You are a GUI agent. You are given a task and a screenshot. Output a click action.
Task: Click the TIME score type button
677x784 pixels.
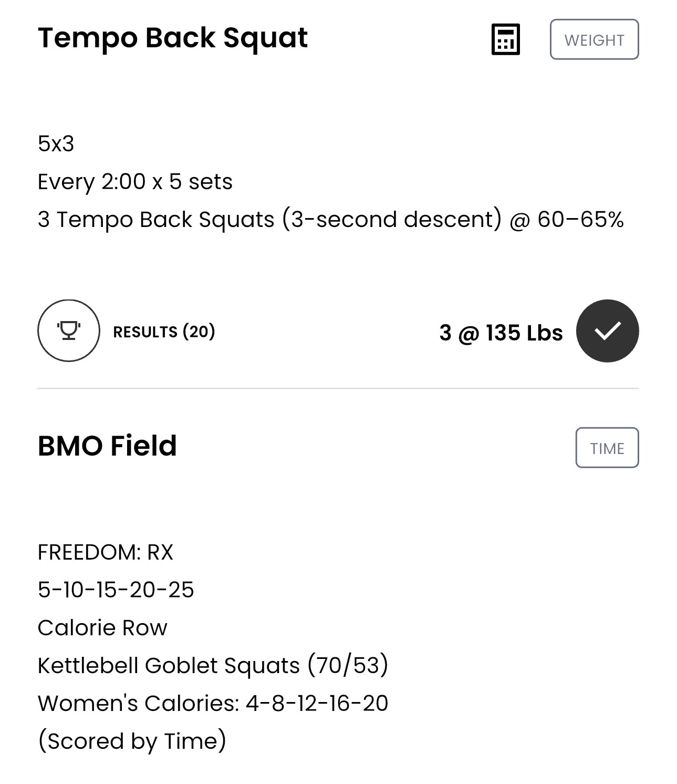[607, 448]
